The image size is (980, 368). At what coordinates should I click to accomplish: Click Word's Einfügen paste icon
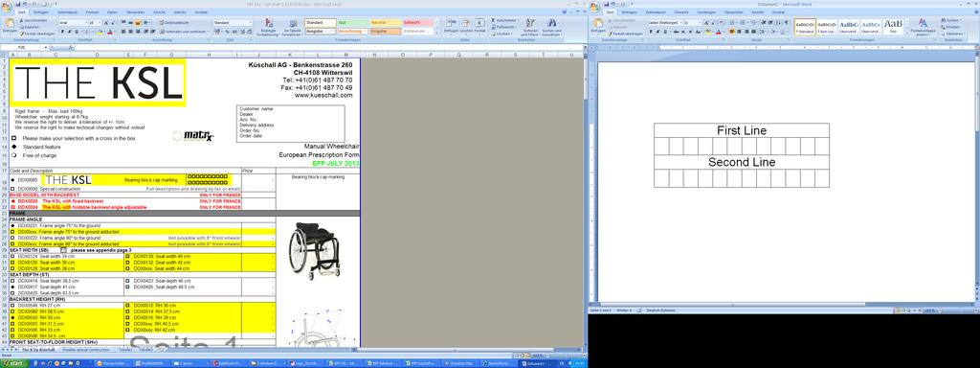[597, 24]
